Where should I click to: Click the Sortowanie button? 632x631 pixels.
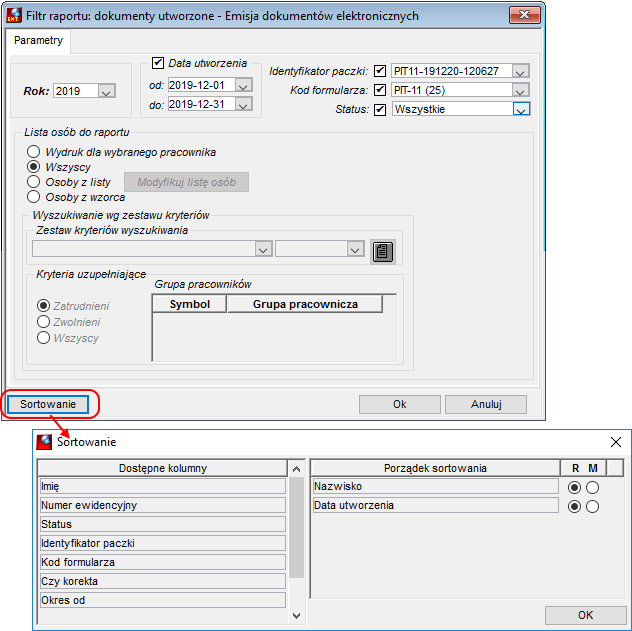coord(48,404)
